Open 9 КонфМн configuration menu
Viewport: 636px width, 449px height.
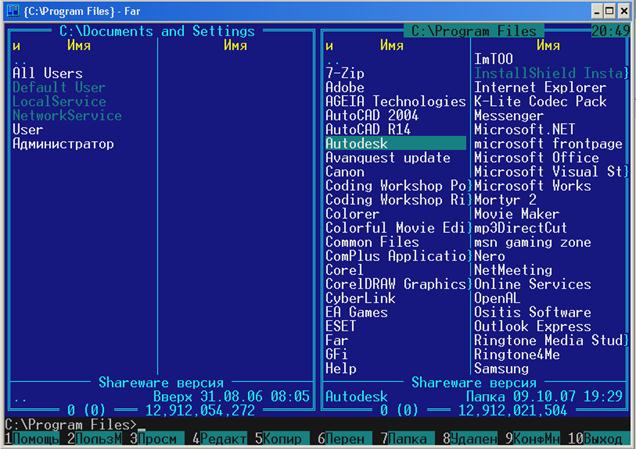[536, 439]
